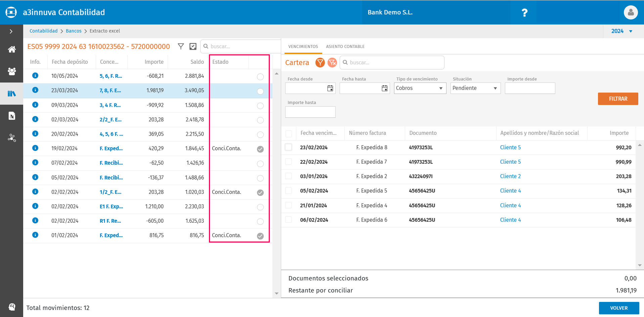
Task: Toggle the reconciled check on 19/02/2024 row
Action: pyautogui.click(x=260, y=149)
